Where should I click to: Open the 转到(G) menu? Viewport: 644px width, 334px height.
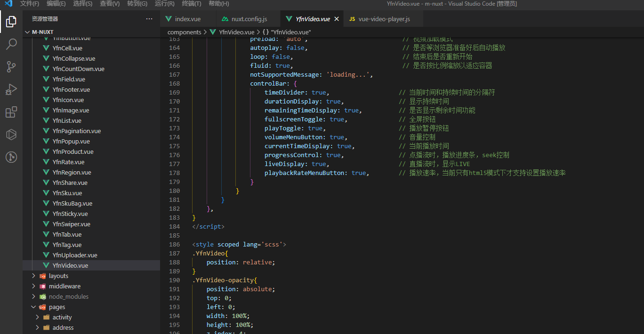click(137, 4)
